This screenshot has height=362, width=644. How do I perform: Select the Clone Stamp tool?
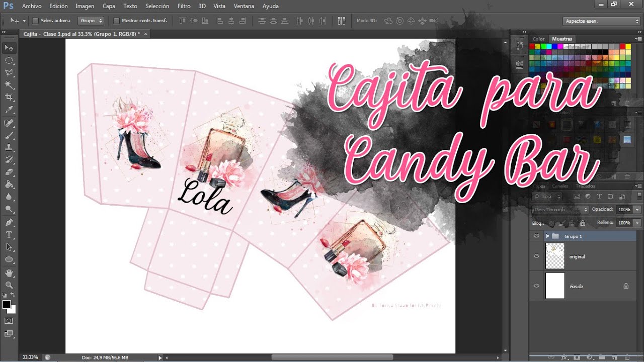pos(9,148)
